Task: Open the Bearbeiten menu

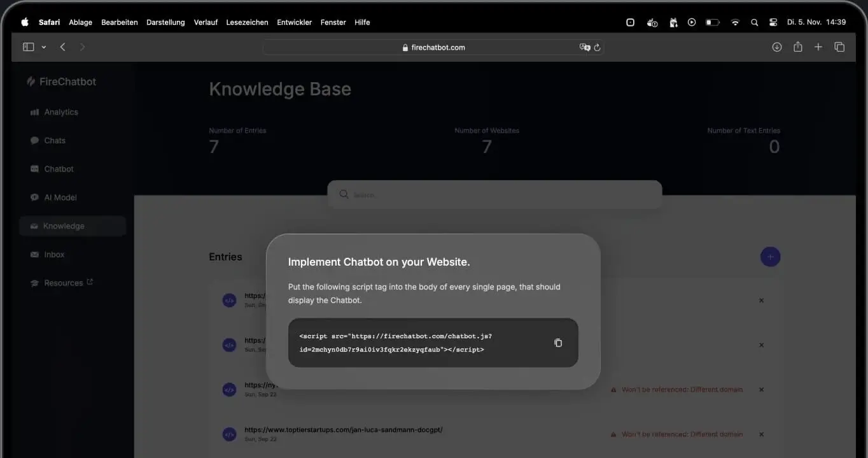Action: pyautogui.click(x=120, y=22)
